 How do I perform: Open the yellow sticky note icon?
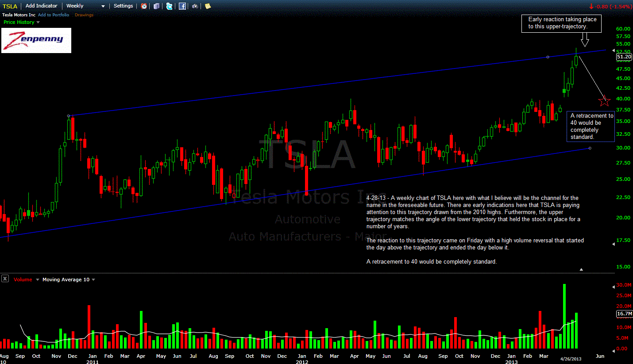click(x=208, y=6)
